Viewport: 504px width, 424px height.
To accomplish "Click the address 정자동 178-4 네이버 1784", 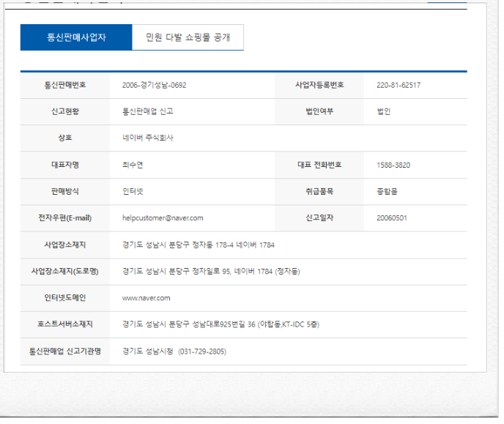I will (x=234, y=245).
